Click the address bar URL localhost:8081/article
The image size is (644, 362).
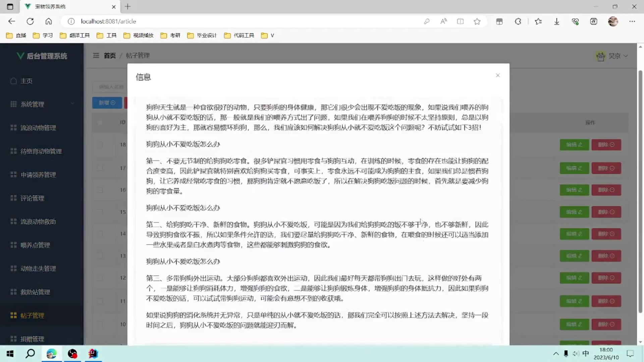pyautogui.click(x=108, y=21)
